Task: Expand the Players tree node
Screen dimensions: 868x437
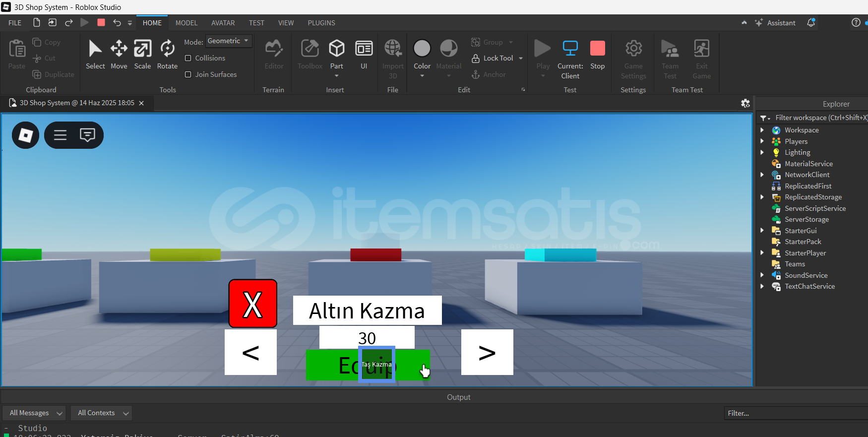Action: point(762,141)
